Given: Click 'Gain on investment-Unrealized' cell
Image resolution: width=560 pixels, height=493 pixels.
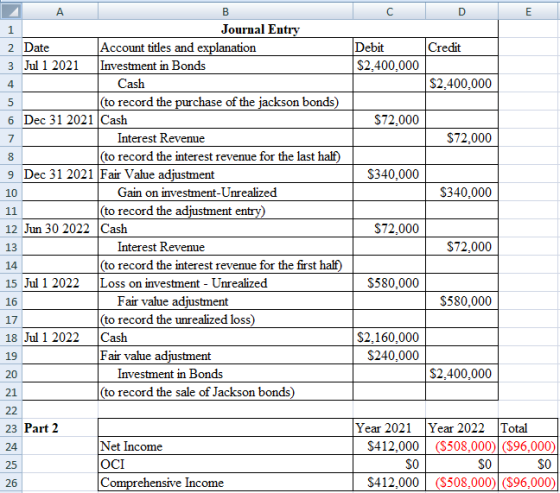Looking at the screenshot, I should (225, 192).
